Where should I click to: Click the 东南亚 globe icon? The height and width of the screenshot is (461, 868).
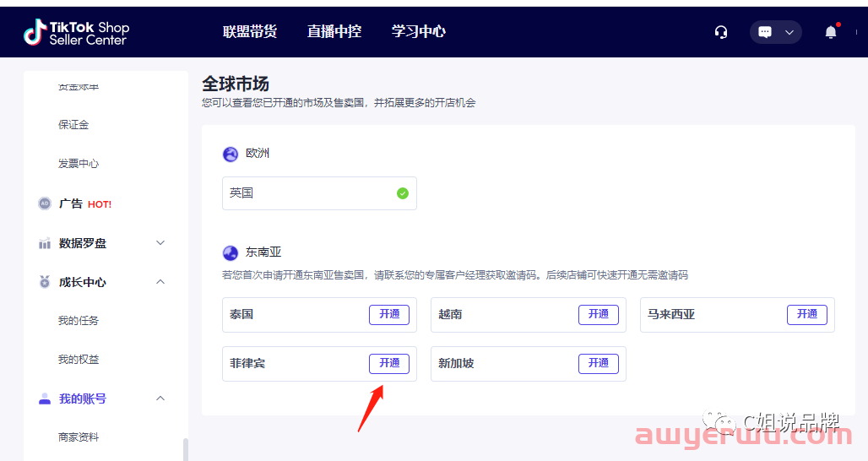(x=231, y=253)
